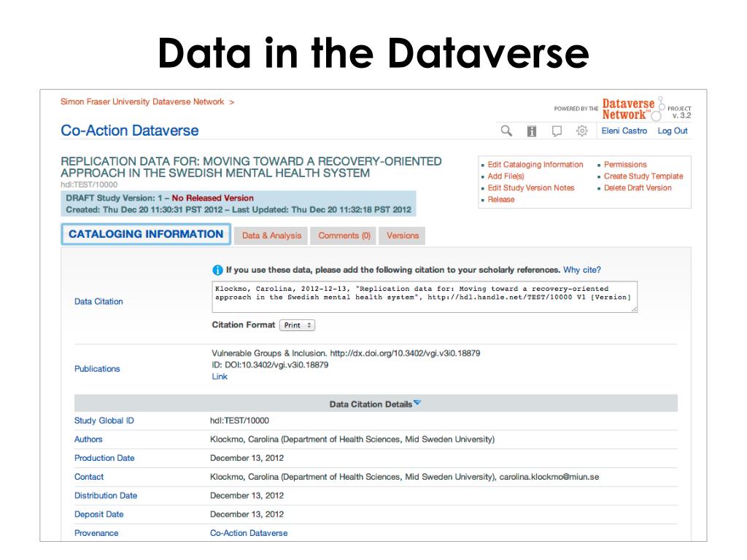Open the gear options icon
747x560 pixels.
tap(581, 131)
